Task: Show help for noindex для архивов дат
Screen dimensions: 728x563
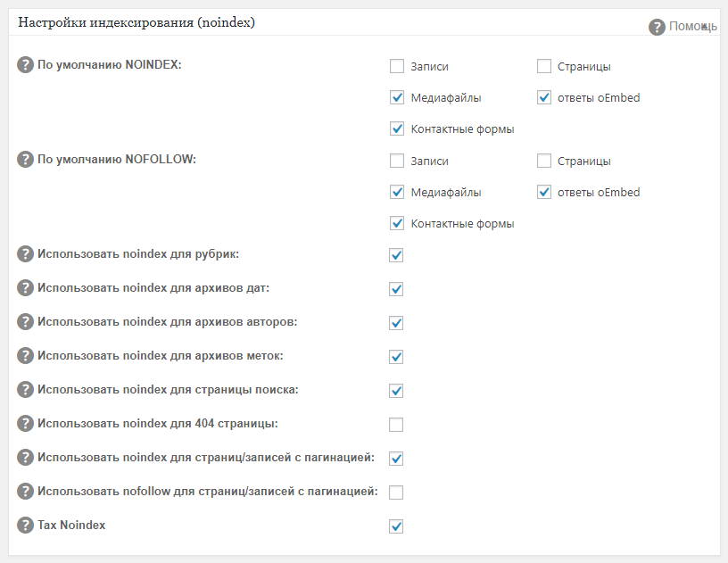Action: pyautogui.click(x=26, y=288)
